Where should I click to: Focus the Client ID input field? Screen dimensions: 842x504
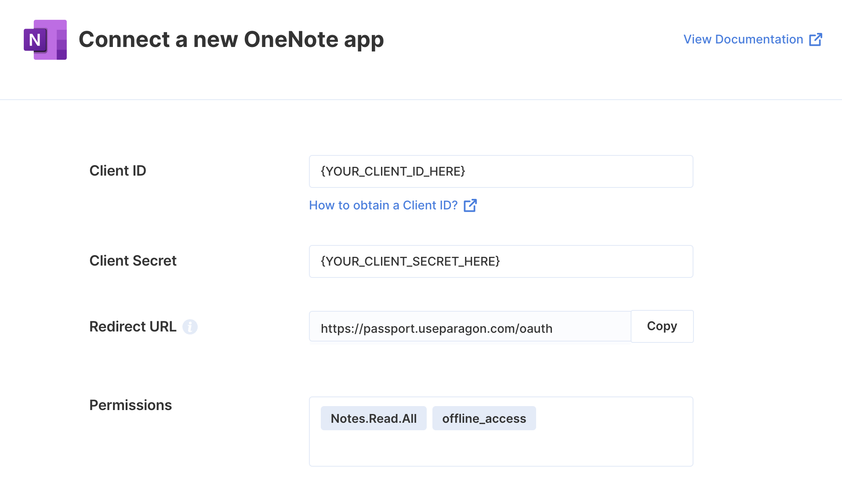pyautogui.click(x=501, y=171)
